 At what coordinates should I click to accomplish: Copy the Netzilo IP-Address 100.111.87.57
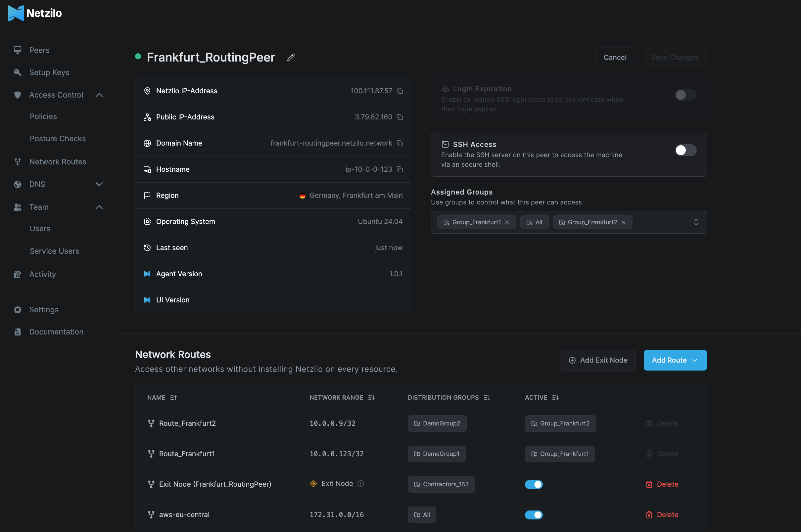(400, 91)
